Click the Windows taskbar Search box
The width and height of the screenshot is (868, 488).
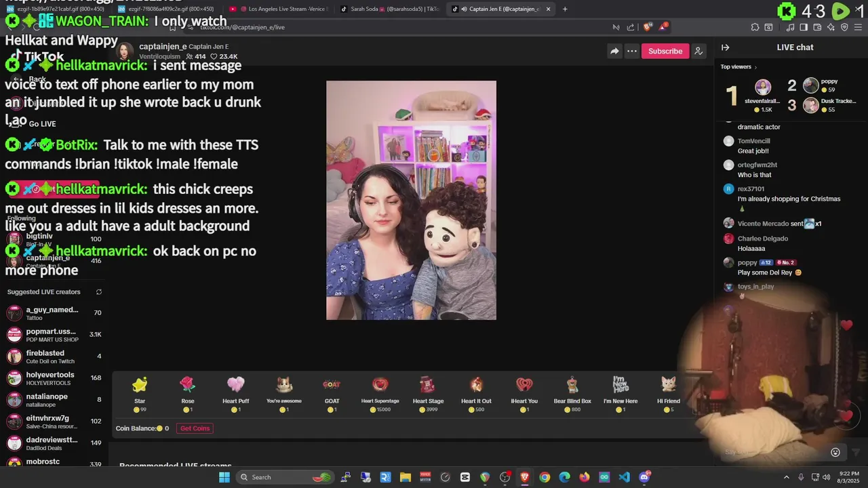[286, 477]
